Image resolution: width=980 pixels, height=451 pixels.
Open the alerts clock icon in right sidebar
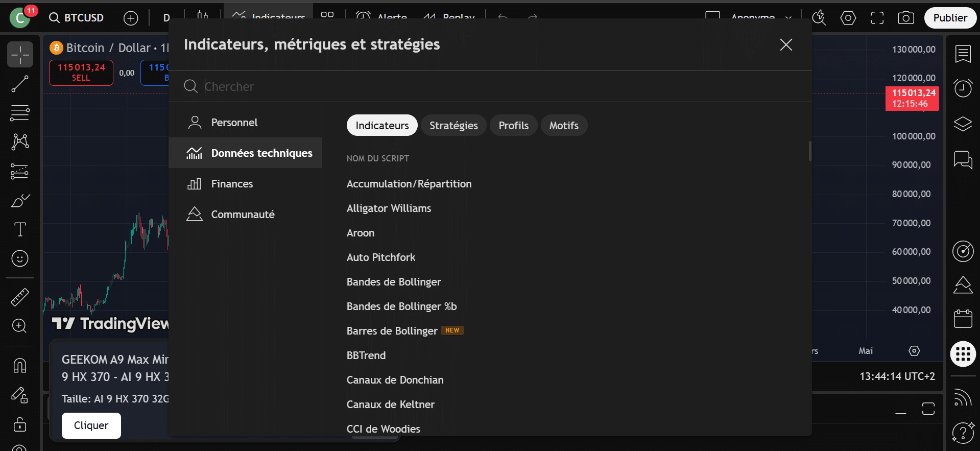pos(963,88)
